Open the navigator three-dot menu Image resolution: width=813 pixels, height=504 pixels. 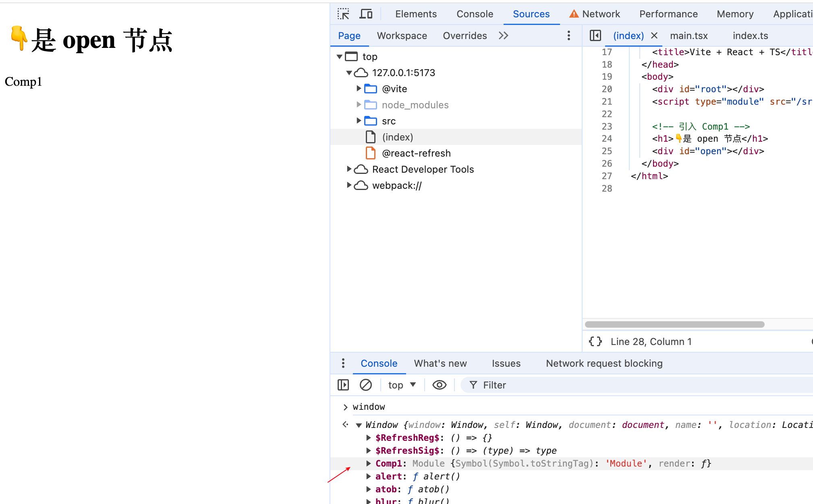click(568, 35)
